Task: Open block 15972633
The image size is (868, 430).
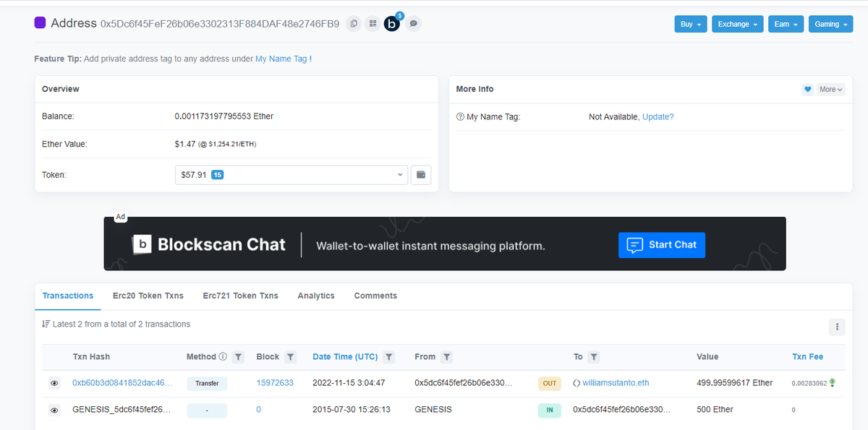Action: pyautogui.click(x=275, y=383)
